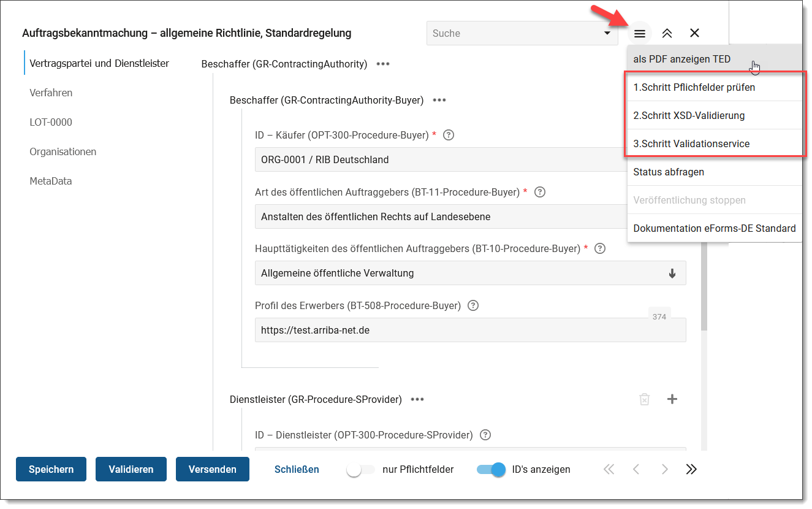The width and height of the screenshot is (812, 509).
Task: Click the Schließen link
Action: tap(297, 469)
